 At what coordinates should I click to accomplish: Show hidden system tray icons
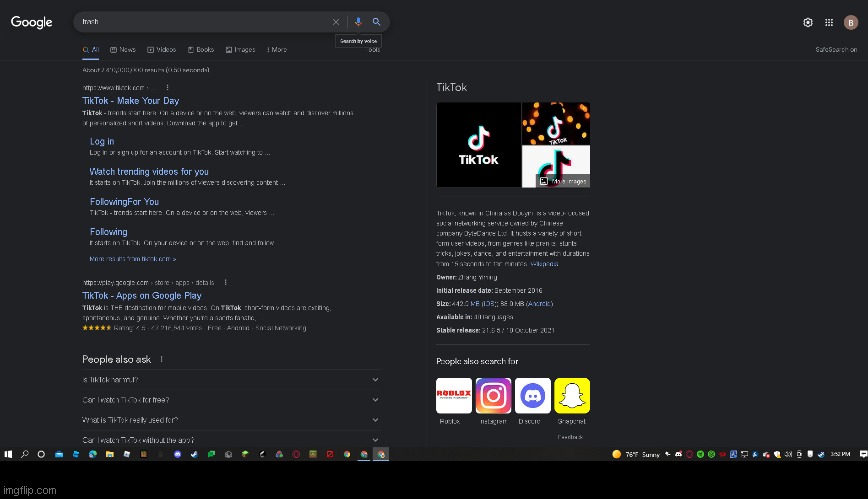click(668, 454)
